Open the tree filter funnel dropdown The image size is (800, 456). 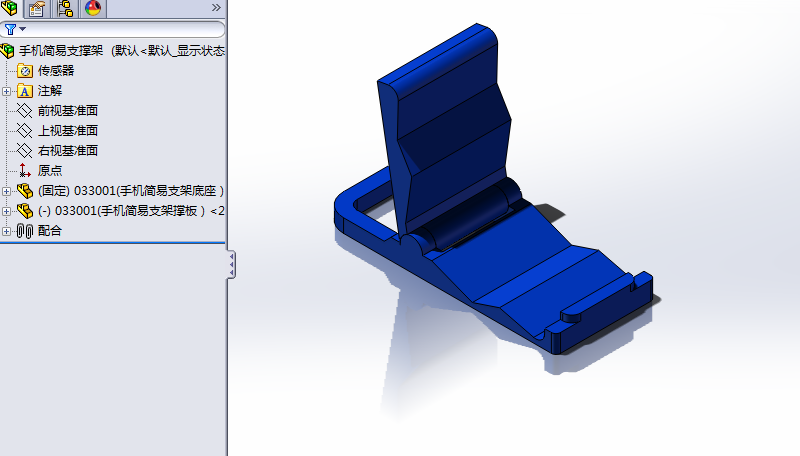click(x=14, y=30)
